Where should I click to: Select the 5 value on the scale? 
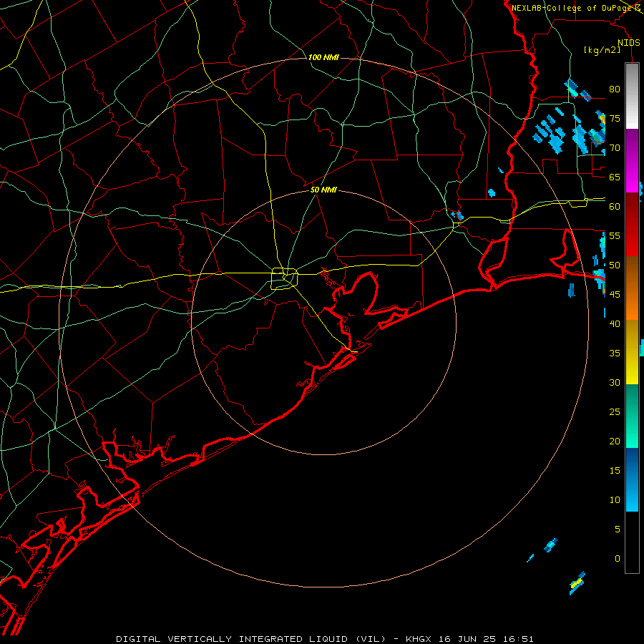tap(618, 530)
